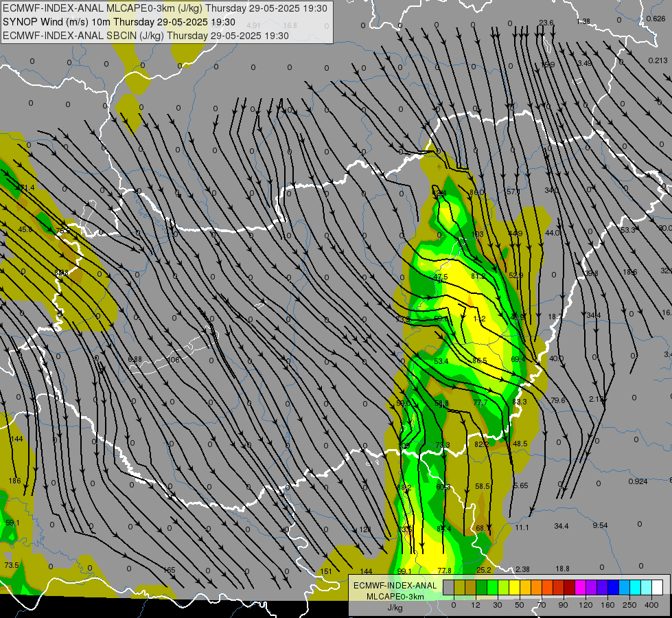The image size is (672, 618).
Task: Click the J/kg unit label in the legend
Action: pos(395,608)
